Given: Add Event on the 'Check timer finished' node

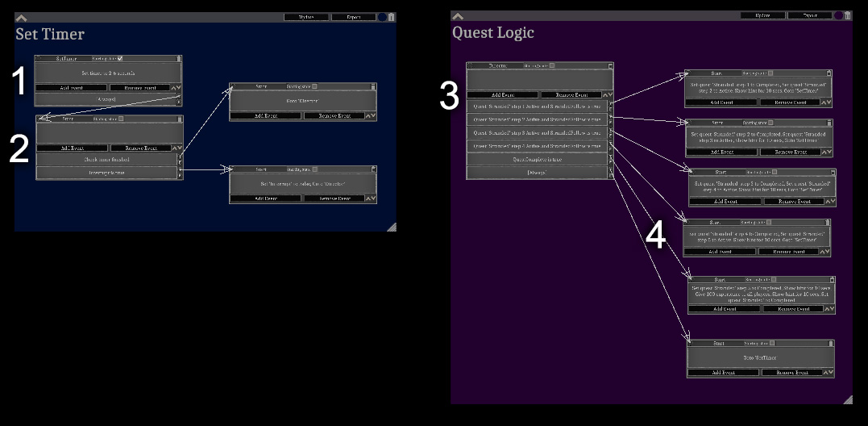Looking at the screenshot, I should [72, 148].
